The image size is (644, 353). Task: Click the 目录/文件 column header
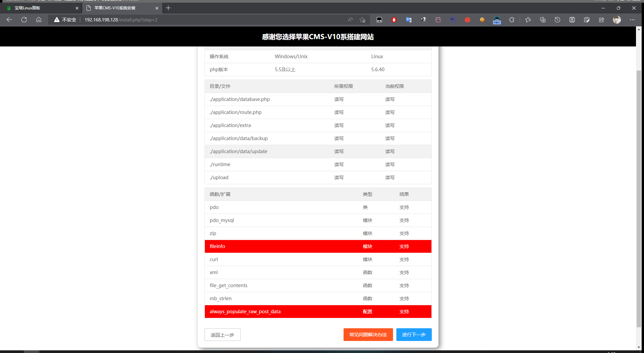pyautogui.click(x=220, y=86)
